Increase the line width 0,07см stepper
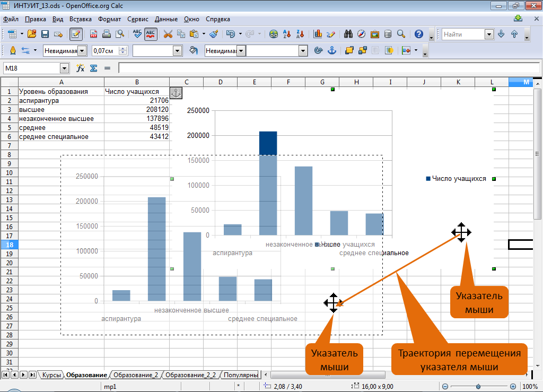Screen dimensions: 543x392 tap(122, 48)
